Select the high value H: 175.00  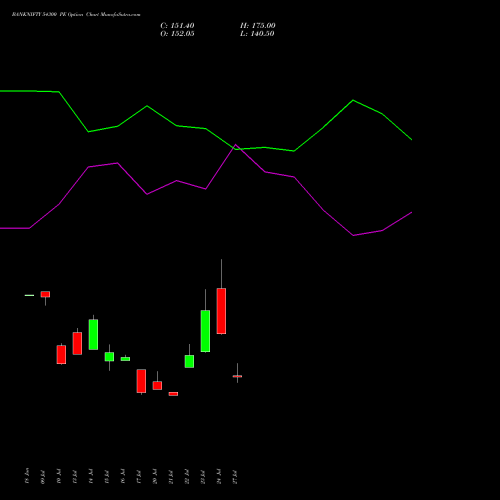(258, 26)
